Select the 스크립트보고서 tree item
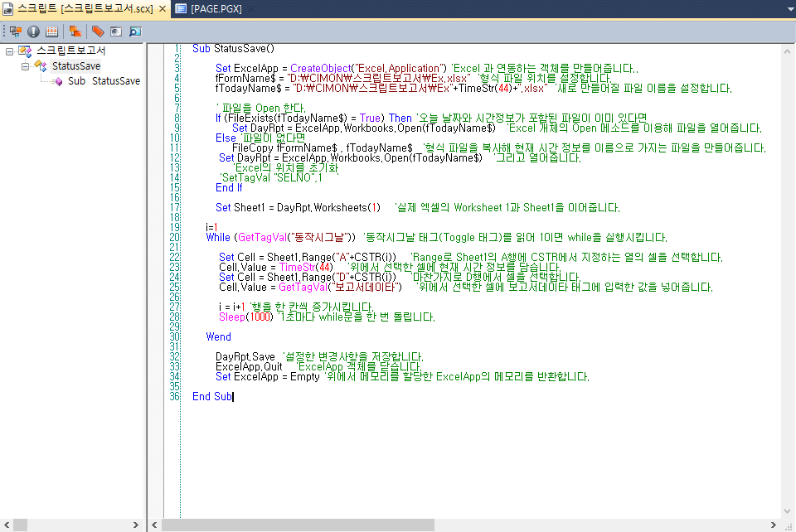Viewport: 796px width, 532px height. (71, 51)
